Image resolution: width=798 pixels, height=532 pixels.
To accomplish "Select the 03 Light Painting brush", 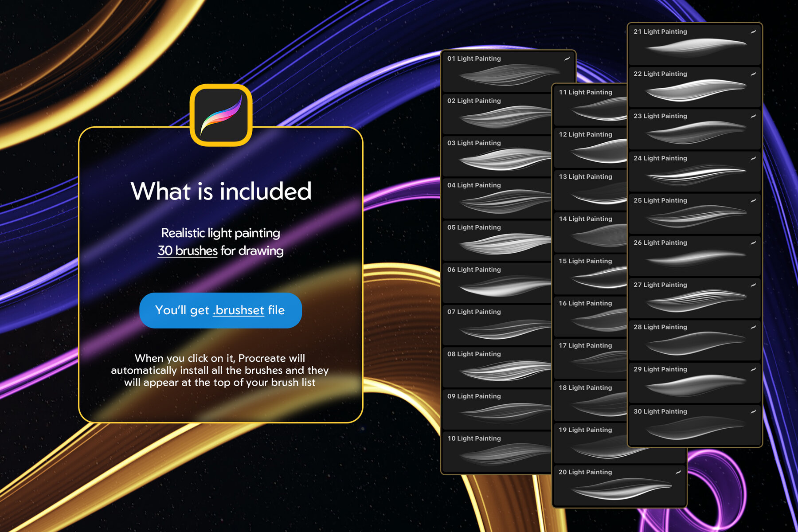I will coord(497,156).
